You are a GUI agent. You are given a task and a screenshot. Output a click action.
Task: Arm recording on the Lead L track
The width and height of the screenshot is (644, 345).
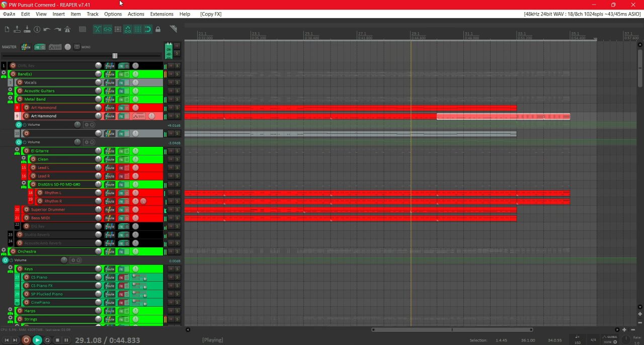[33, 168]
